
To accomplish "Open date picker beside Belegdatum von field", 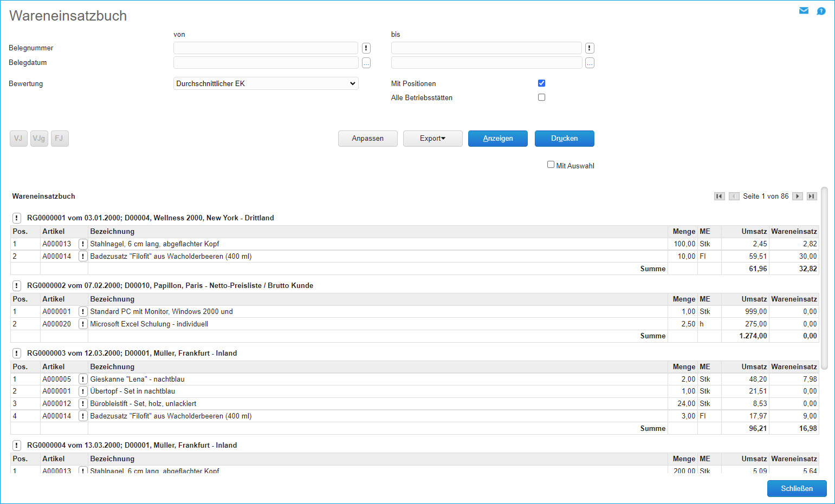I will pos(366,63).
